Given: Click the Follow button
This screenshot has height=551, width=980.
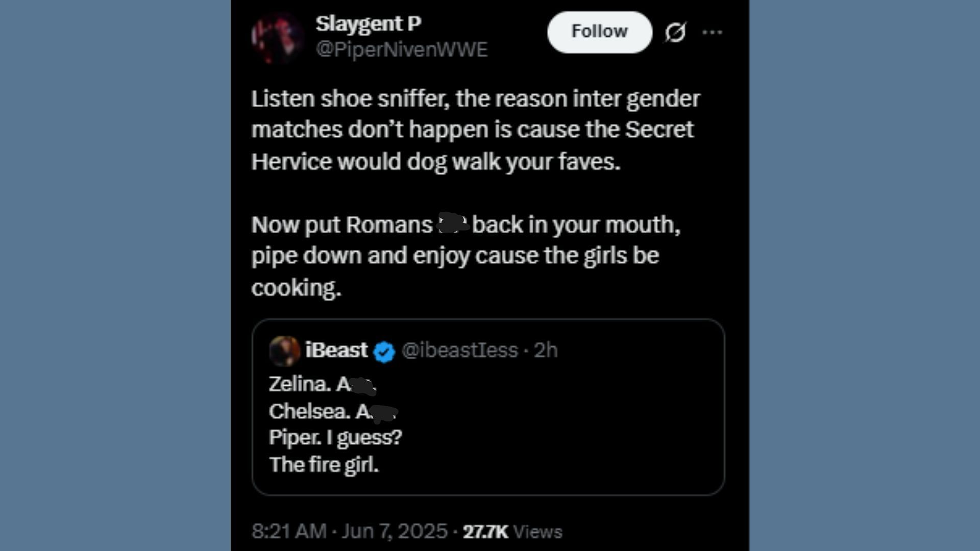Looking at the screenshot, I should point(599,32).
